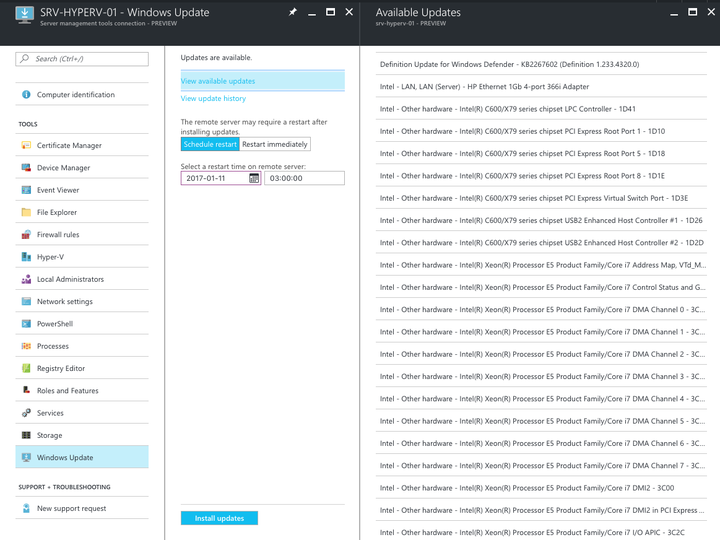
Task: Open Storage from the tools list
Action: (82, 435)
